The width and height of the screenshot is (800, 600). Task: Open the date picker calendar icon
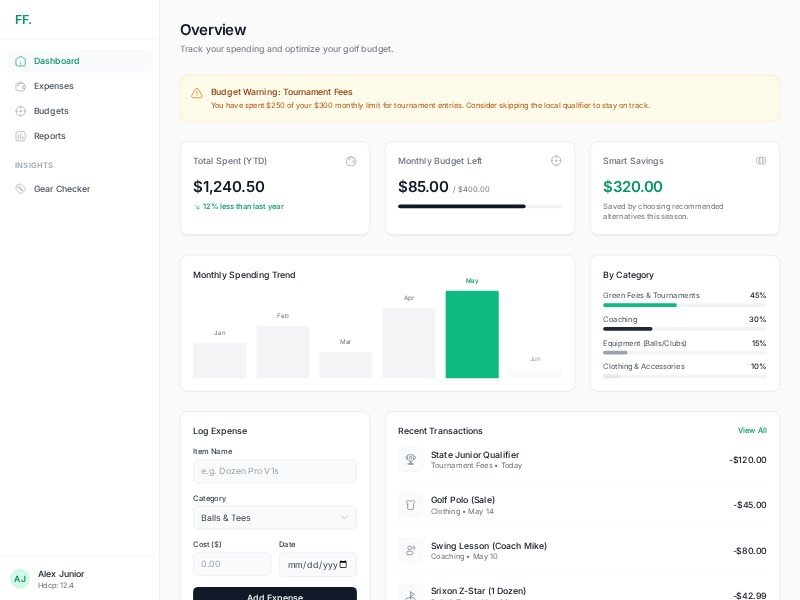coord(344,564)
